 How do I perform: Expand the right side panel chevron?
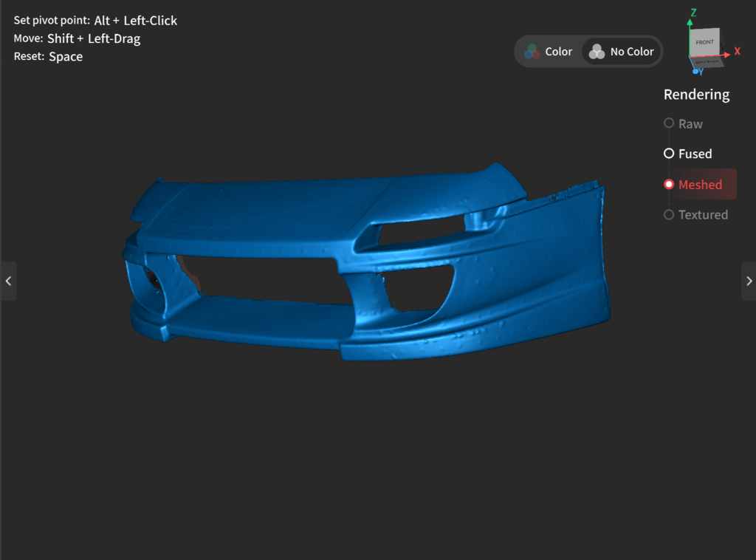point(749,280)
